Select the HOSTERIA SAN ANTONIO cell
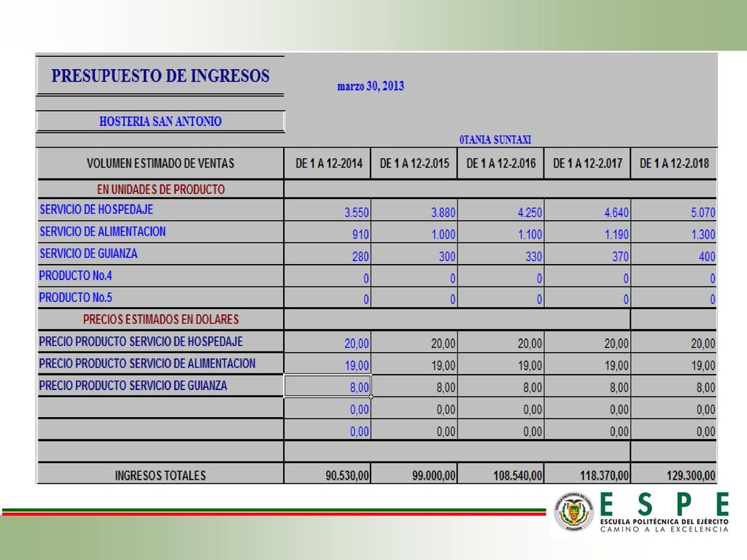The image size is (747, 560). click(160, 122)
